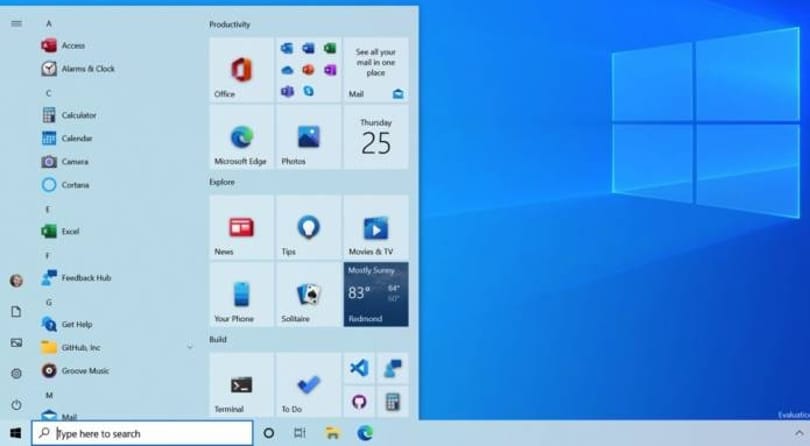Show hidden tray icons chevron
This screenshot has height=446, width=810.
[799, 433]
